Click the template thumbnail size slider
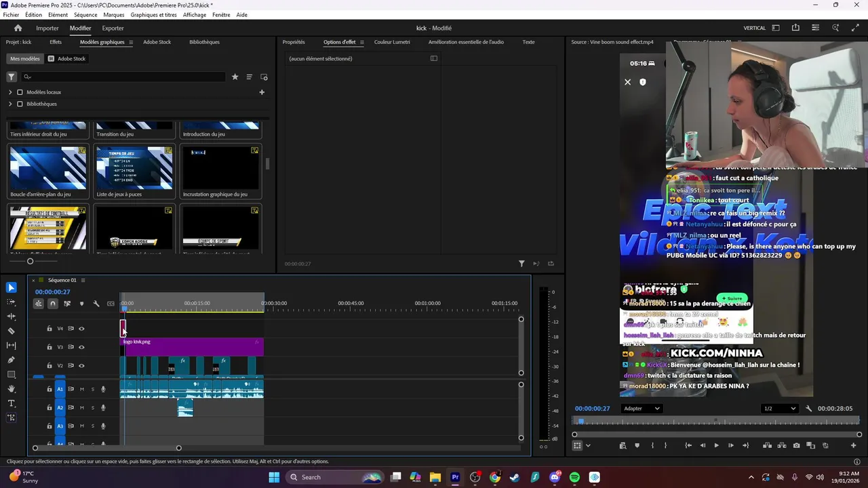 30,261
